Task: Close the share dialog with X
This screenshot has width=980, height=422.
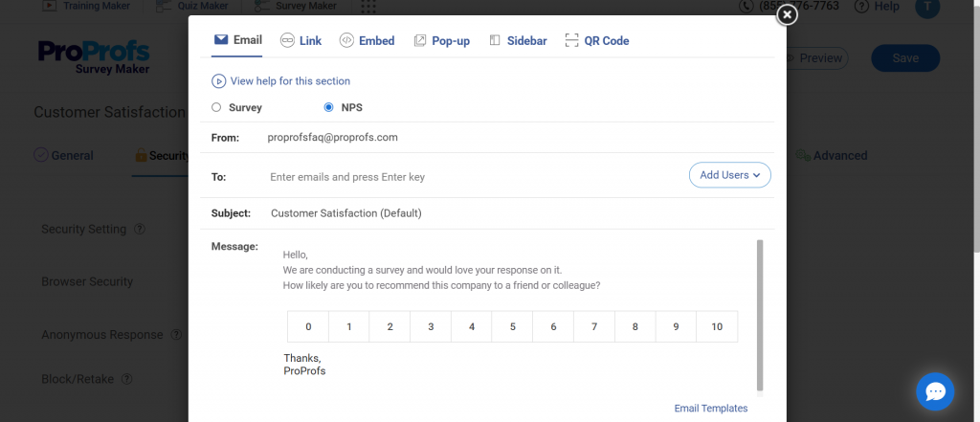Action: tap(787, 14)
